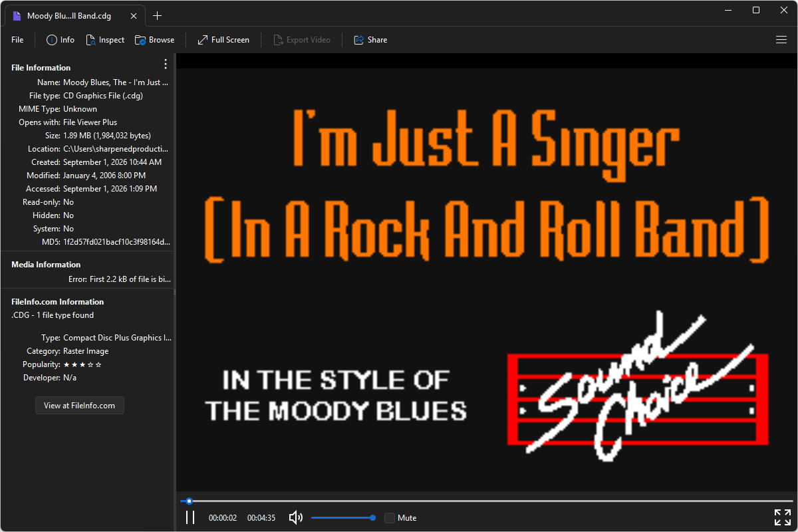Enter Full Screen from toolbar
798x532 pixels.
pyautogui.click(x=223, y=40)
